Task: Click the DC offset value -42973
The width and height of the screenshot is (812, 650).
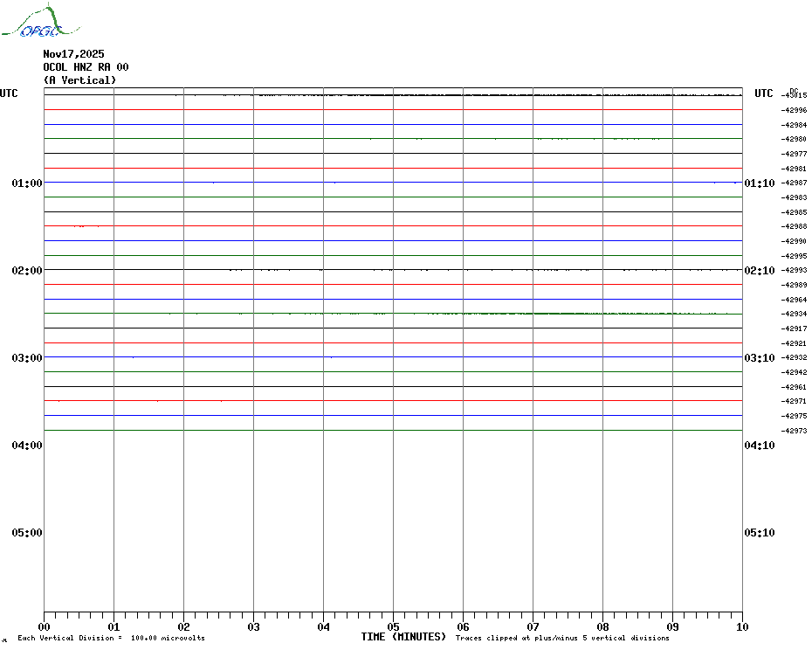Action: tap(794, 431)
